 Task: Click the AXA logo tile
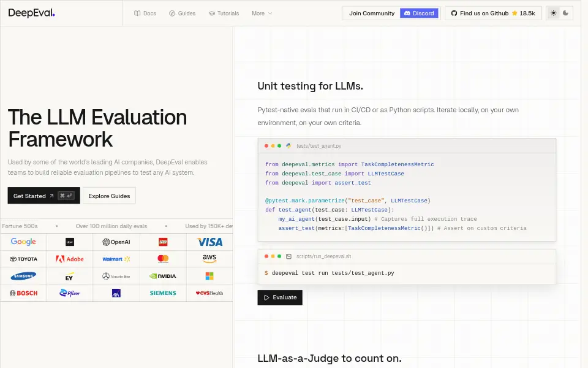pos(116,293)
